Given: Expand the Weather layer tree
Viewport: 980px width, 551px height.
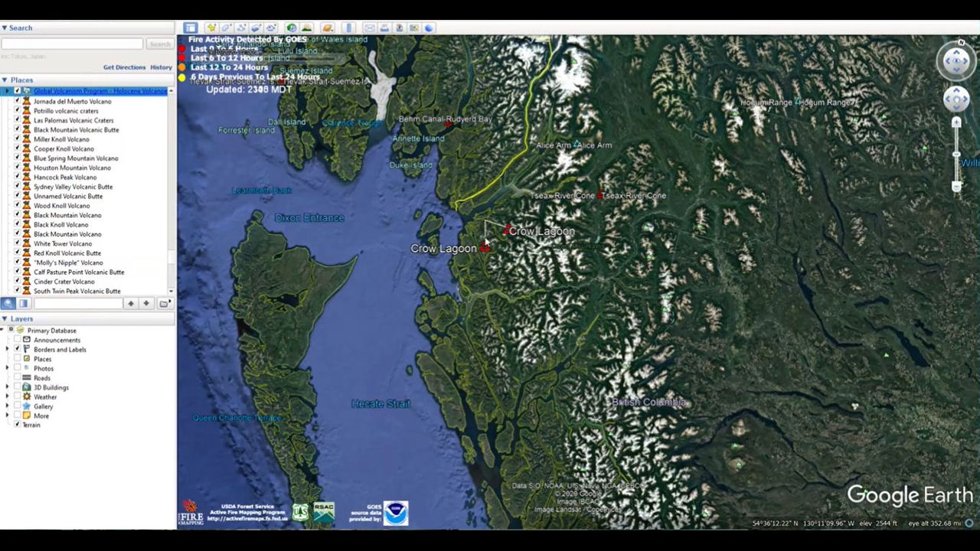Looking at the screenshot, I should [x=8, y=397].
